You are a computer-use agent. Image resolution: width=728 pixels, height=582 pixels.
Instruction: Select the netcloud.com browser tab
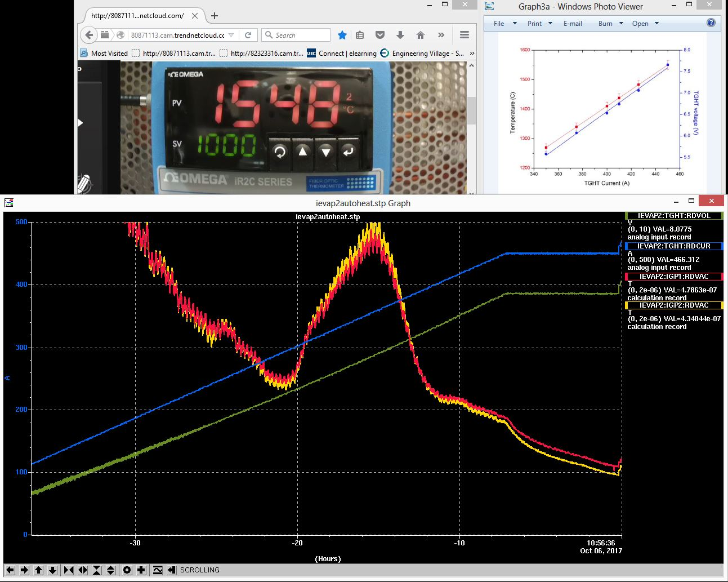point(145,16)
